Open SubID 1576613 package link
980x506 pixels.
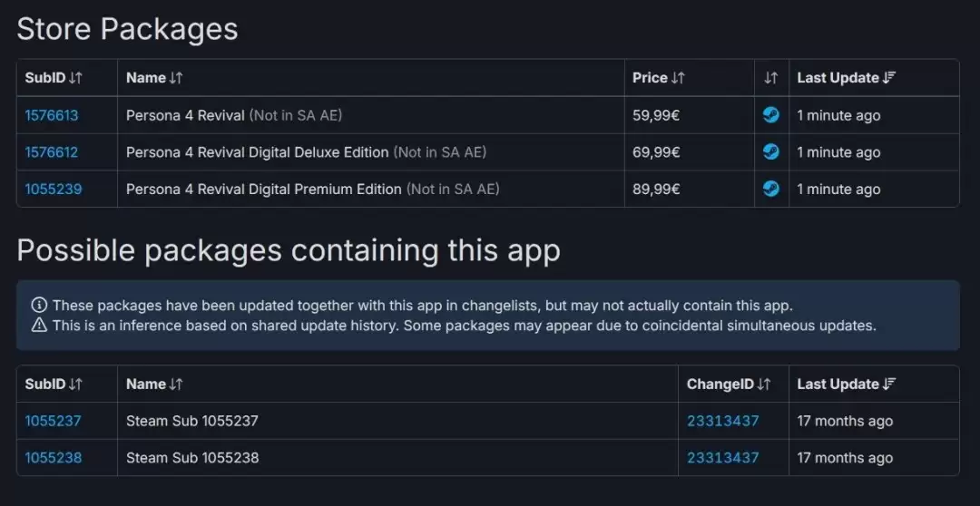pos(52,115)
